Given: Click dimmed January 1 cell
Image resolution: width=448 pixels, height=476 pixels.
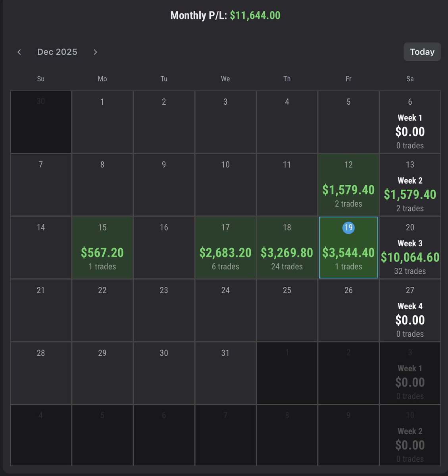Looking at the screenshot, I should (287, 373).
